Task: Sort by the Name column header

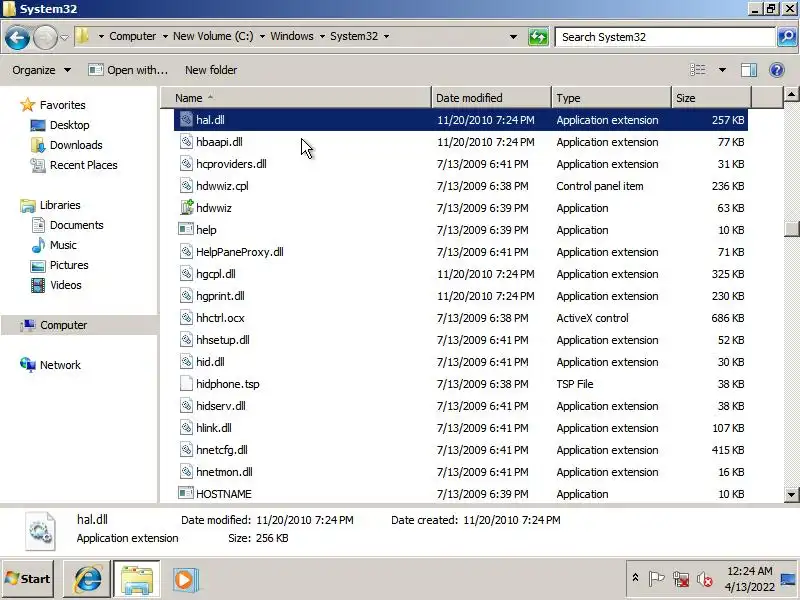Action: [x=296, y=97]
